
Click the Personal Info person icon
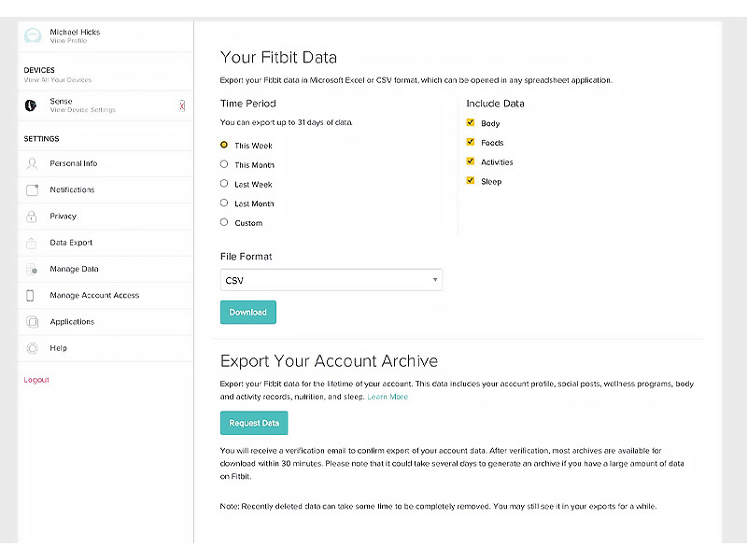tap(32, 163)
